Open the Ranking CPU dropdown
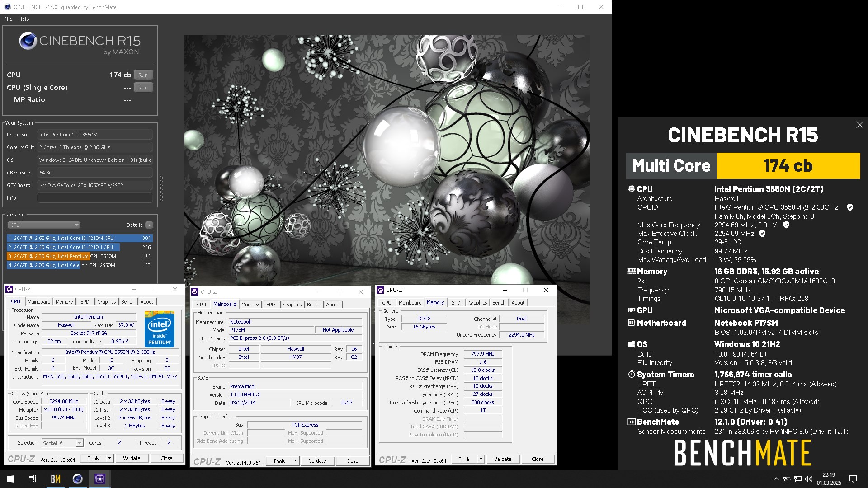Image resolution: width=868 pixels, height=488 pixels. pos(44,225)
